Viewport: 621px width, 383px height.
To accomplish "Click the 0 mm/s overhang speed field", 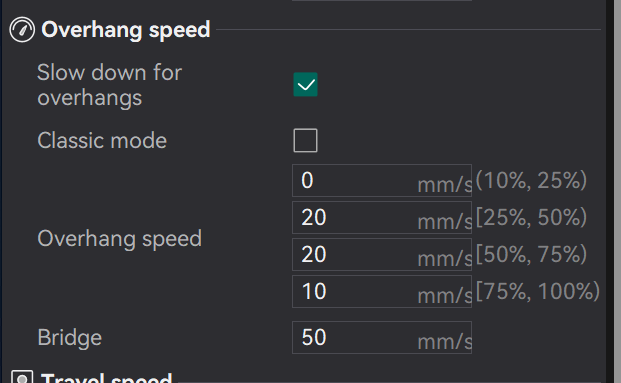I will 382,181.
